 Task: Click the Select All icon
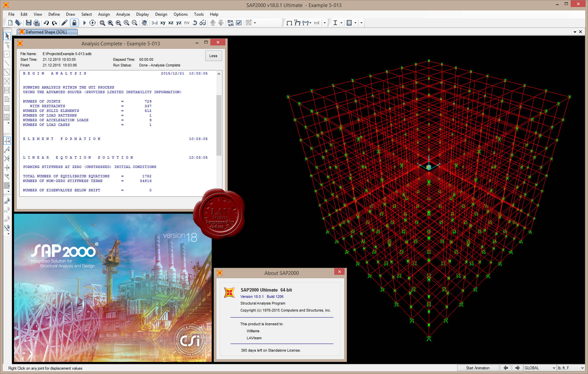(x=7, y=201)
